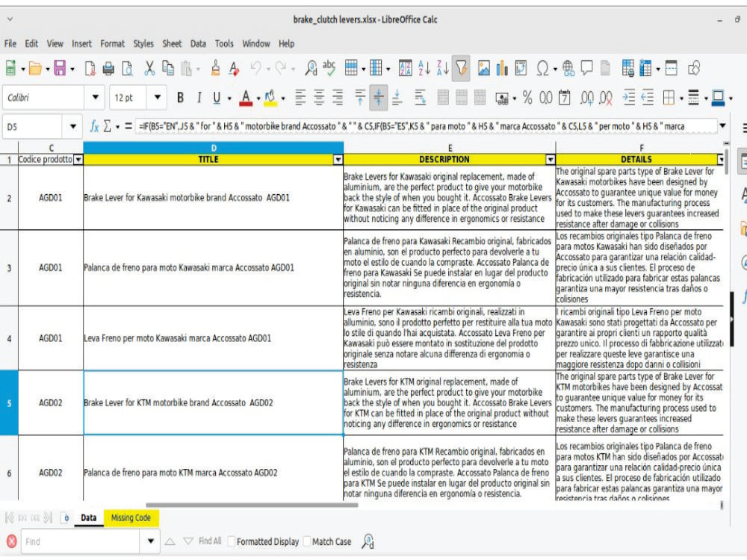Screen dimensions: 747x560
Task: Click the Print icon
Action: [x=108, y=69]
